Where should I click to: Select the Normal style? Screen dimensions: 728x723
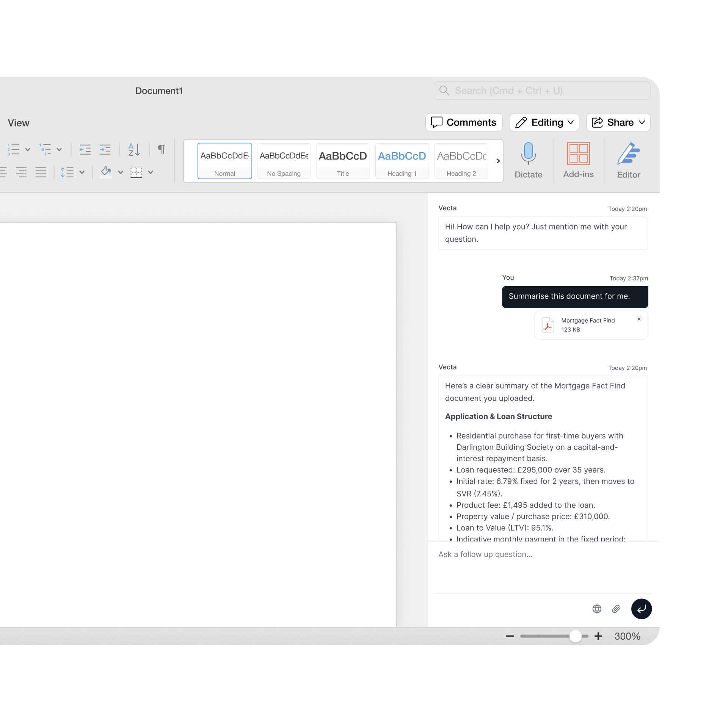click(x=224, y=161)
